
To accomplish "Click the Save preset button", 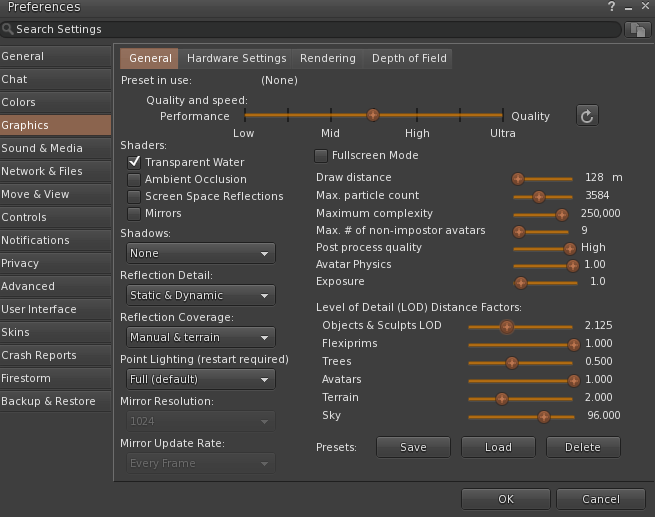I will click(x=413, y=448).
